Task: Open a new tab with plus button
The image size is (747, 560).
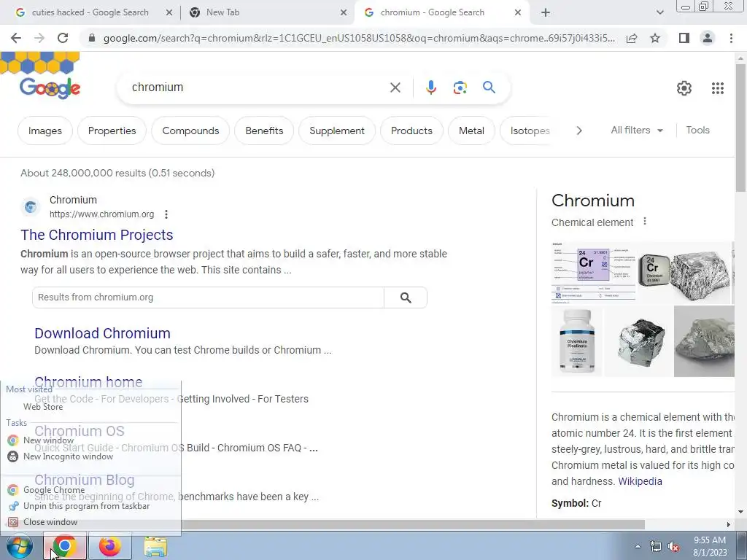Action: click(x=546, y=13)
